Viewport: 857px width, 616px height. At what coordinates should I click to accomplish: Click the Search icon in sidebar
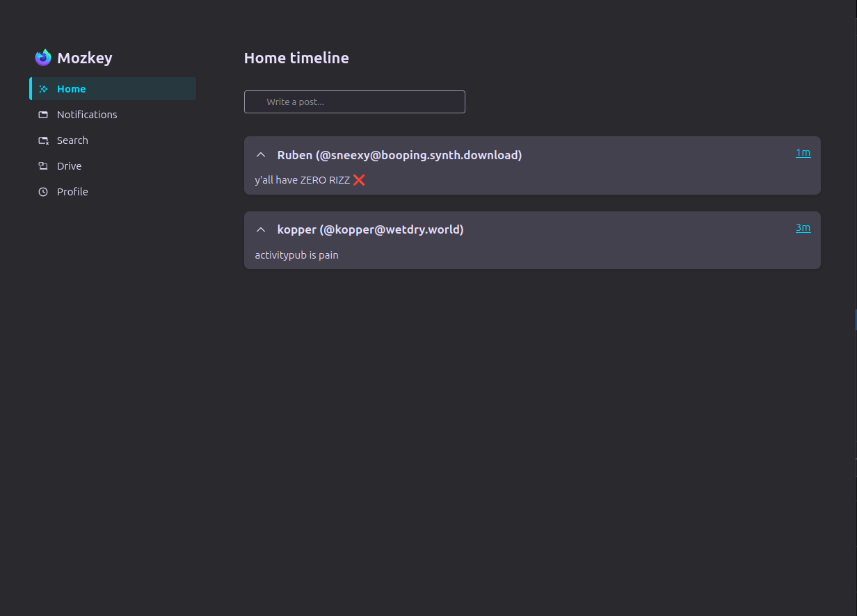[x=43, y=140]
